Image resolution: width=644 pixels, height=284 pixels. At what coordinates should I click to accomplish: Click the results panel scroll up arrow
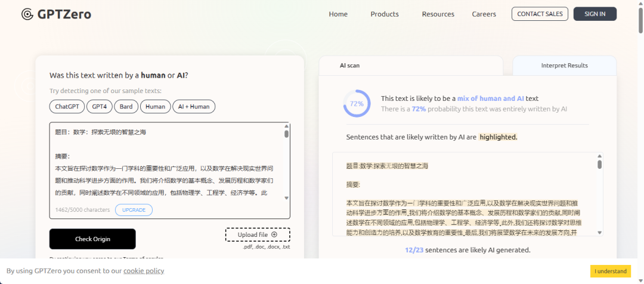pos(600,156)
